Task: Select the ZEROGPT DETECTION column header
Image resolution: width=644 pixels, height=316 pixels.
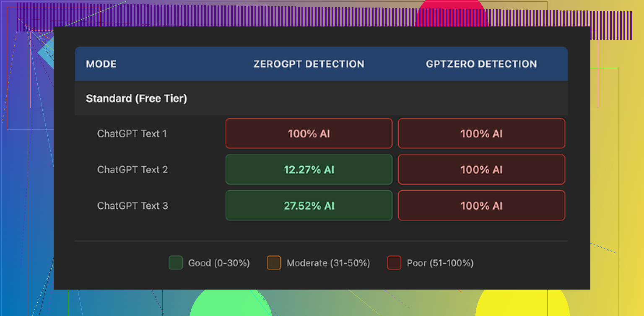Action: (x=309, y=64)
